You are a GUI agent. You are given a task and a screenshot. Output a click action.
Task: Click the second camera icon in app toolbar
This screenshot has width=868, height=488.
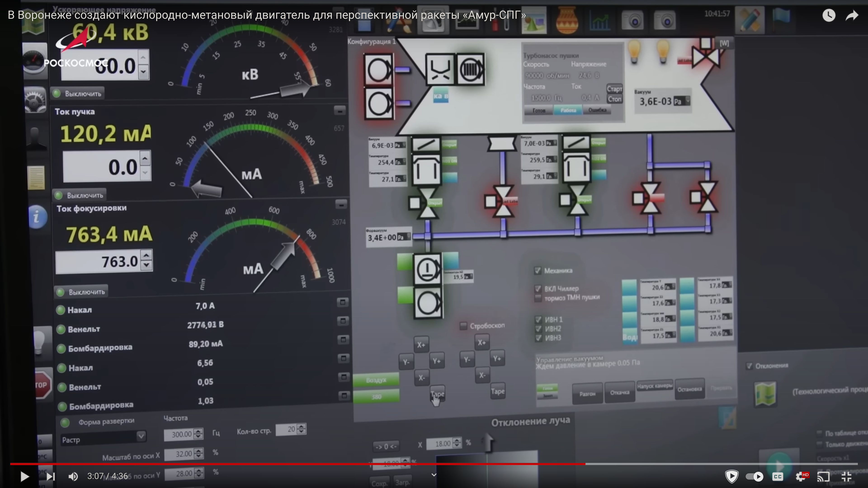tap(665, 21)
